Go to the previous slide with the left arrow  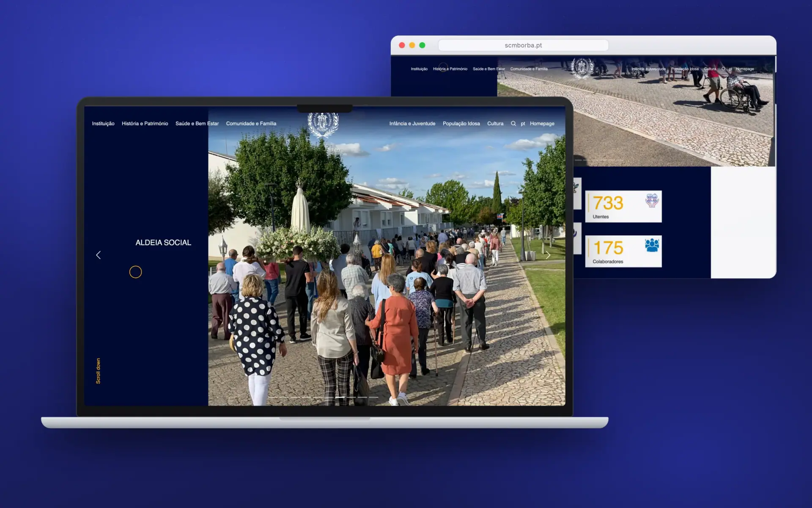click(99, 255)
